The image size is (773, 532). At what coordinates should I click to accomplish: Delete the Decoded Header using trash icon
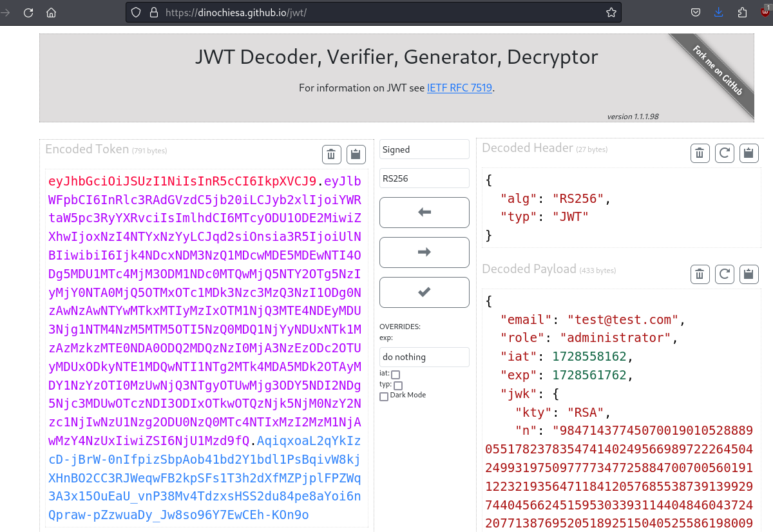[x=700, y=153]
